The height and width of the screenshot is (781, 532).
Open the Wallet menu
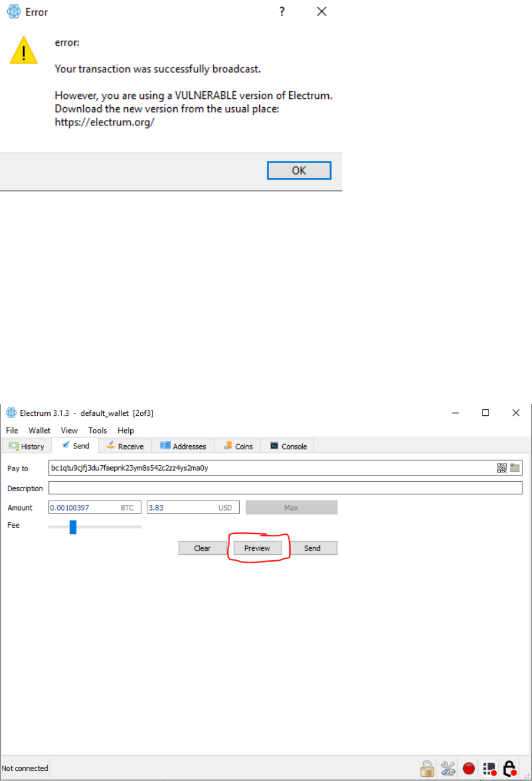click(39, 431)
